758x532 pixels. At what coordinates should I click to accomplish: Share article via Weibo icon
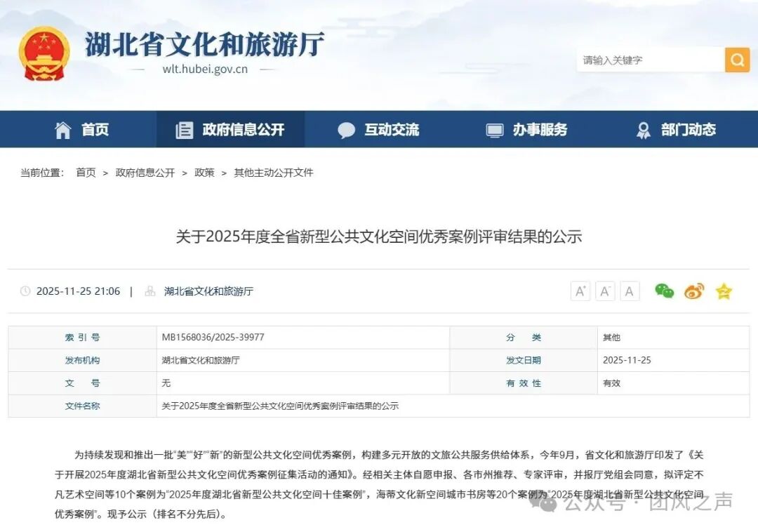point(694,291)
